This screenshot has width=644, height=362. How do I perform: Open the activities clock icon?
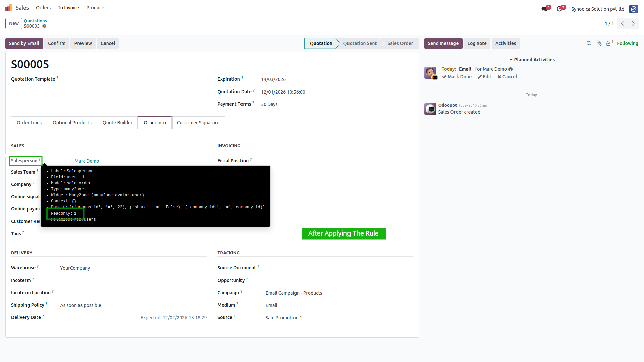(559, 9)
